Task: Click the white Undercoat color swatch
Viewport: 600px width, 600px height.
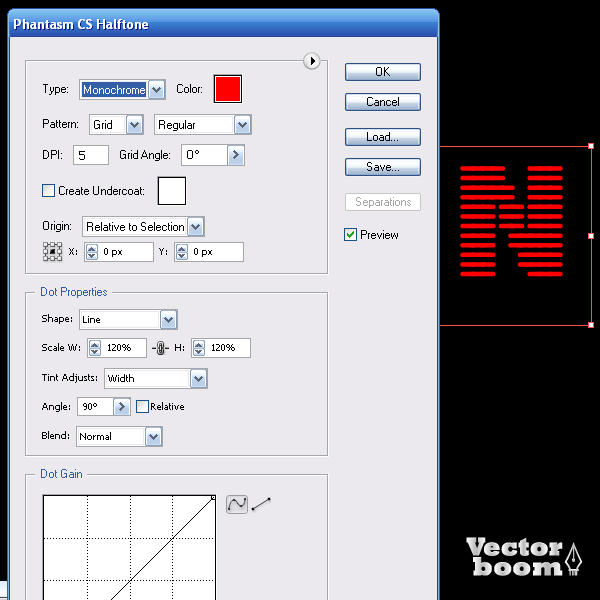Action: (172, 191)
